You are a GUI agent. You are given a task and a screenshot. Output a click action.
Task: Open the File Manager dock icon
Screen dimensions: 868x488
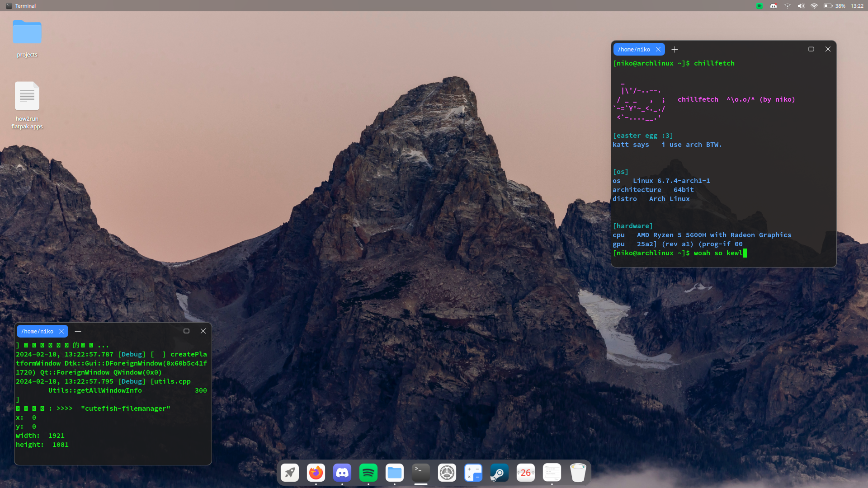395,473
